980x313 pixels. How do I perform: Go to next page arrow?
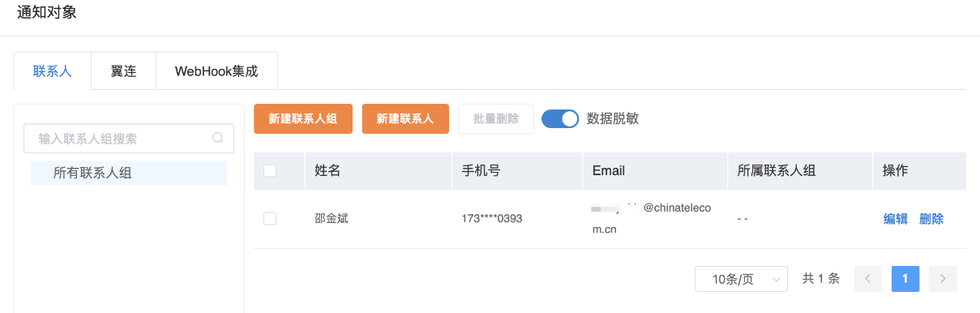[943, 279]
